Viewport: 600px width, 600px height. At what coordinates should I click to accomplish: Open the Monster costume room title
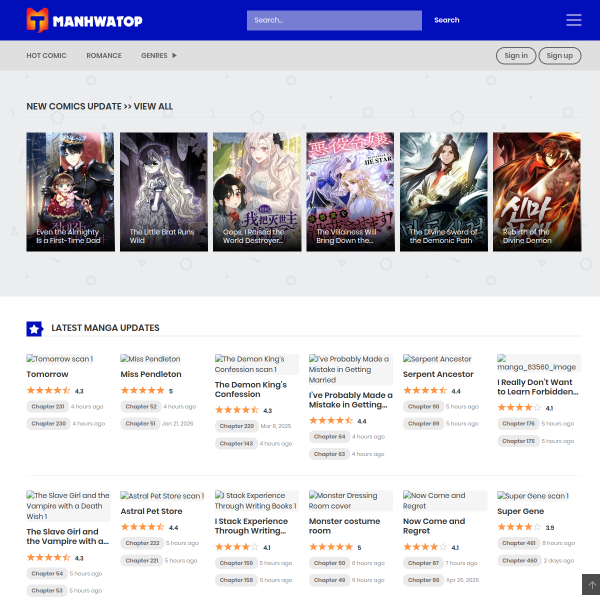tap(344, 526)
